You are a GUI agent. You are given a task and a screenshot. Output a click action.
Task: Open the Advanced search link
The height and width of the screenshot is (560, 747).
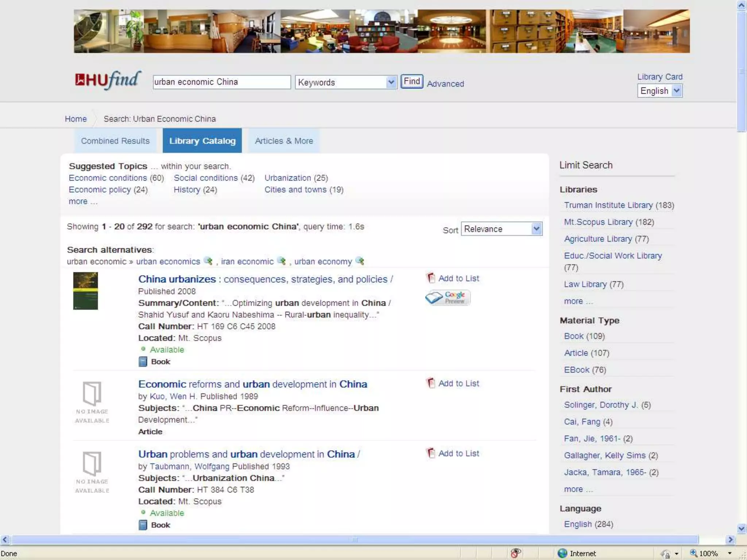point(445,84)
